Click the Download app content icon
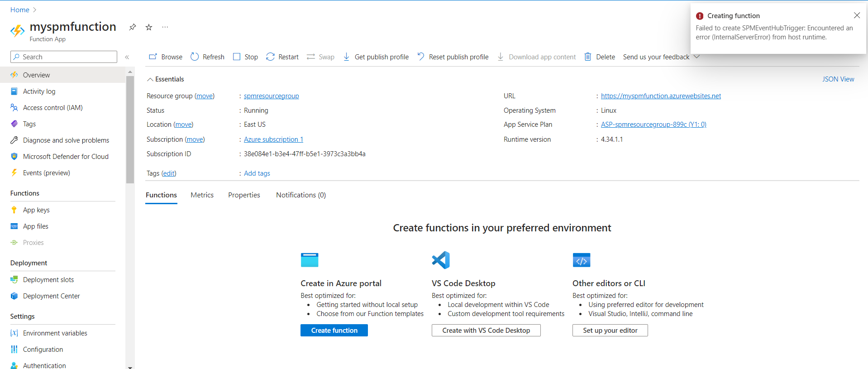Screen dimensions: 868x369 [x=501, y=57]
